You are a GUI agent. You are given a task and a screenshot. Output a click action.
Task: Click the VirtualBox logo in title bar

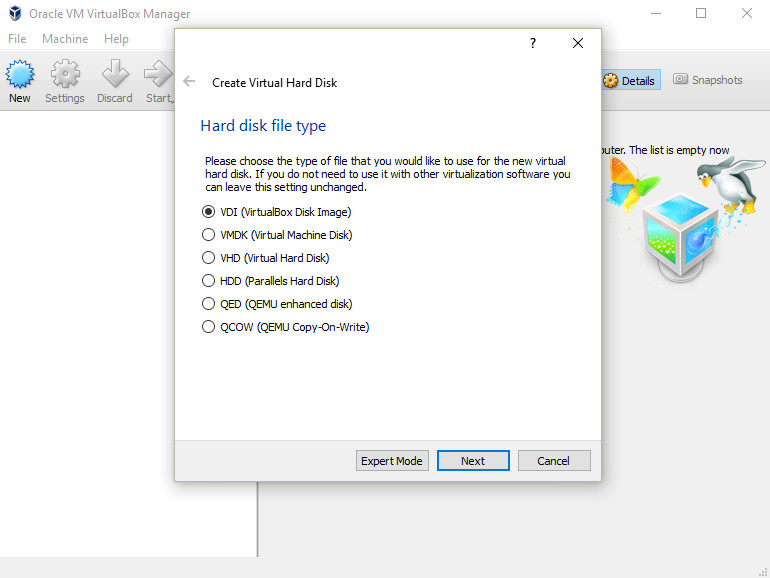pyautogui.click(x=14, y=14)
